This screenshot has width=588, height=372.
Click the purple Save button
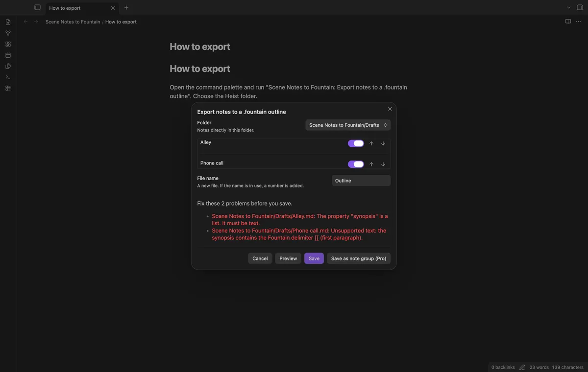[314, 258]
